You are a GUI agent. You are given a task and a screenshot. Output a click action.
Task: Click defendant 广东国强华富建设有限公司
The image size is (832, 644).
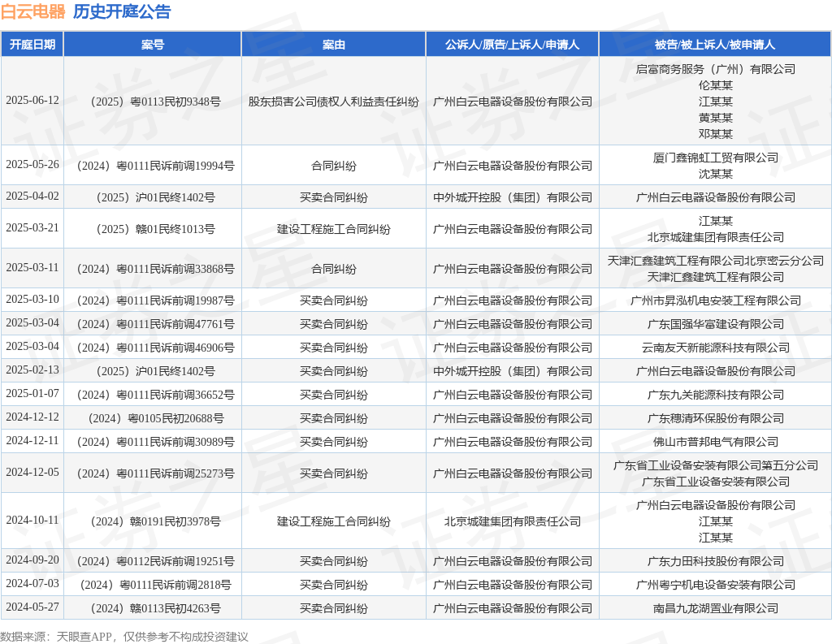[x=715, y=323]
